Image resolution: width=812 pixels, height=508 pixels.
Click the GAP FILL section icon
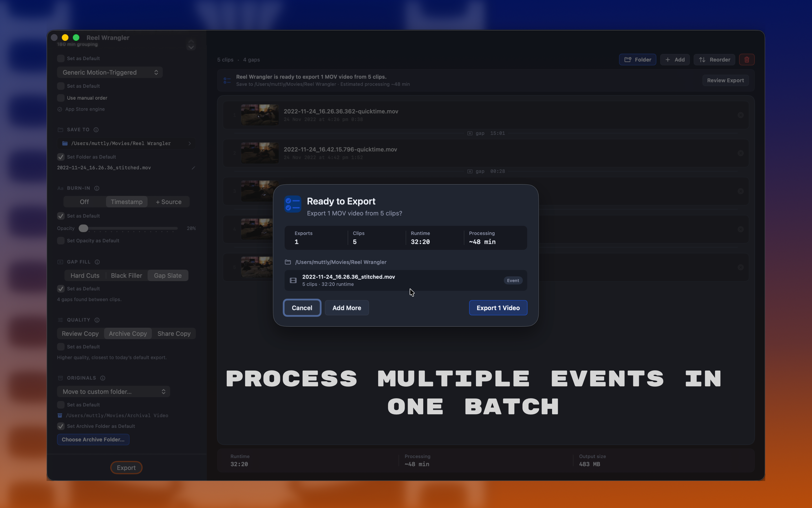pyautogui.click(x=60, y=262)
